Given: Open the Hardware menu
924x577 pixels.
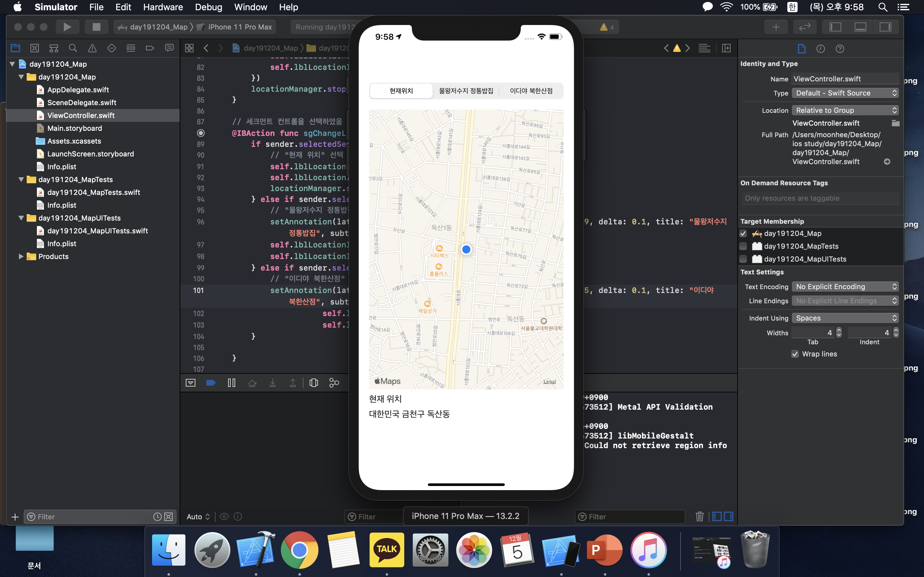Looking at the screenshot, I should 163,7.
